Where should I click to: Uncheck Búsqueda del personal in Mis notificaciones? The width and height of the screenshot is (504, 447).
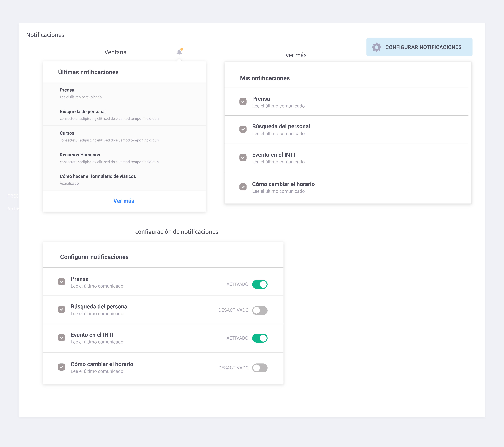tap(243, 129)
